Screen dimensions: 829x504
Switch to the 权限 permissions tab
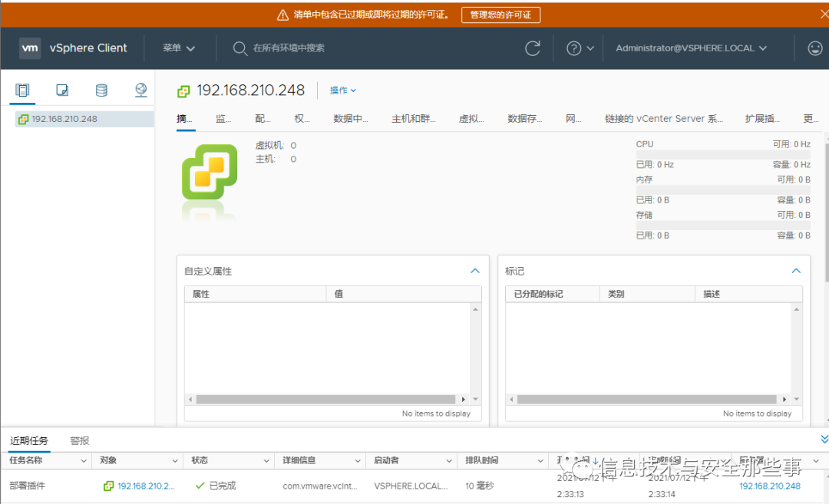tap(302, 119)
